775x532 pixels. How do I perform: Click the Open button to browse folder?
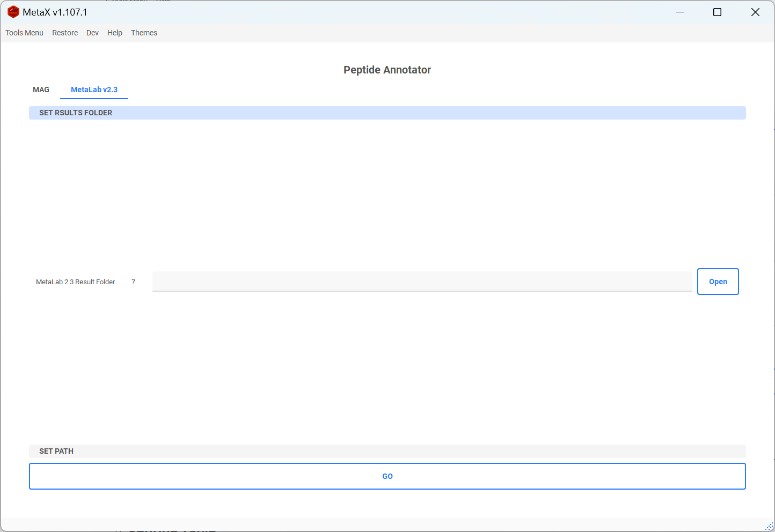click(718, 282)
